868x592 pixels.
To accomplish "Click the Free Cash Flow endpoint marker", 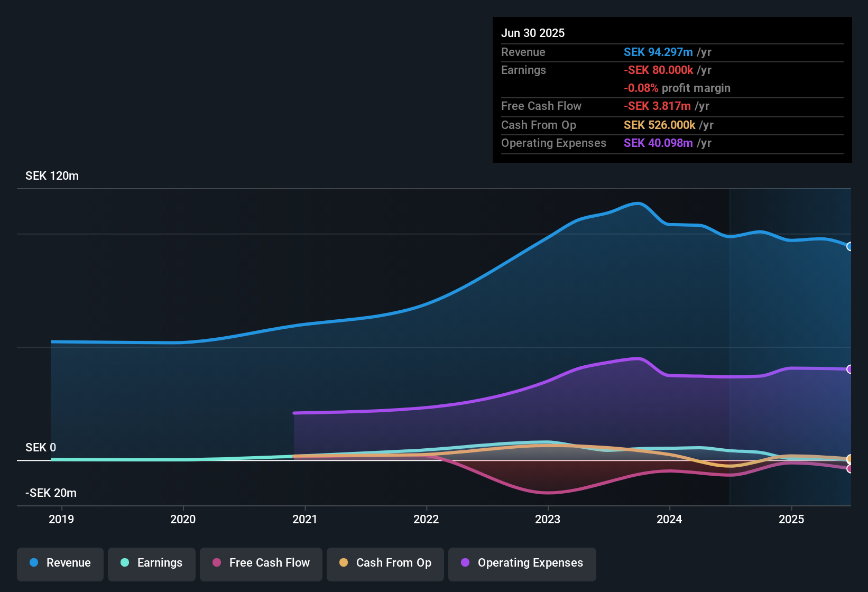I will coord(850,469).
